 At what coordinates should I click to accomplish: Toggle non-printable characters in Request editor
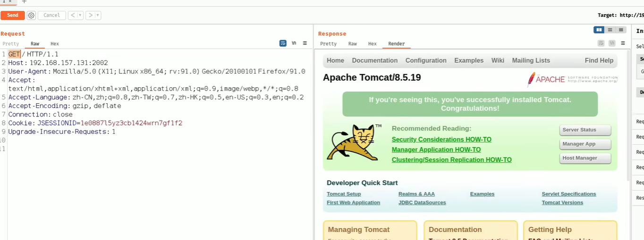[294, 43]
